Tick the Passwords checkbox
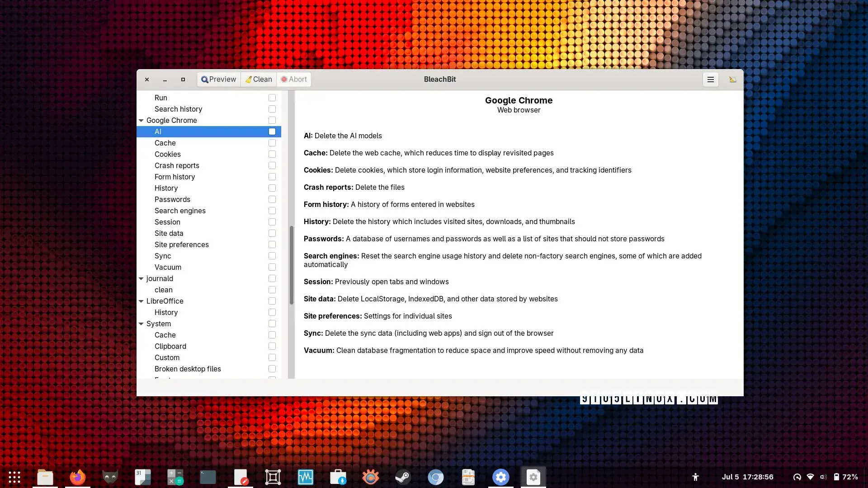Viewport: 868px width, 488px height. 272,200
